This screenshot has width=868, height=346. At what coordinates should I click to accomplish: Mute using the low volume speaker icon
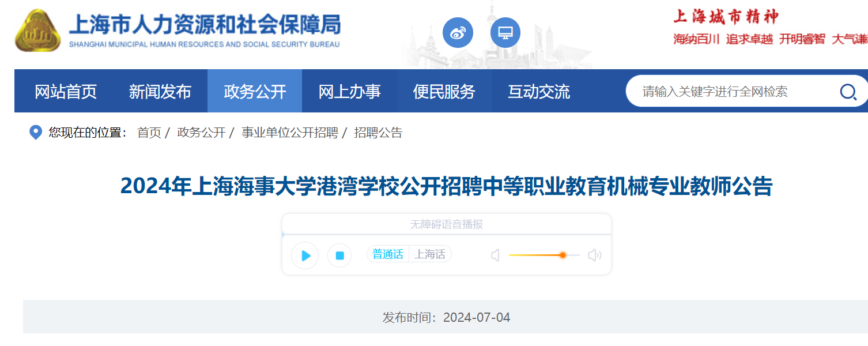(495, 255)
